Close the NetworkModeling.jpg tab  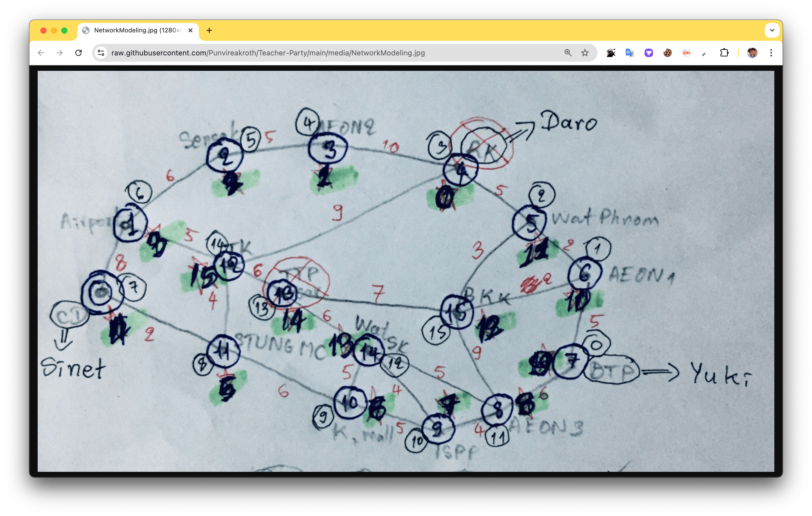190,30
